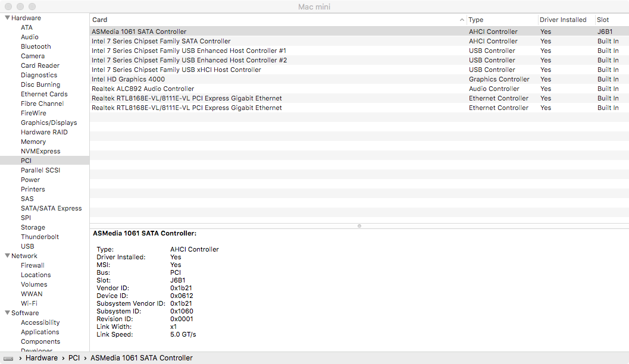The height and width of the screenshot is (364, 629).
Task: Open Printers sidebar entry
Action: [33, 189]
